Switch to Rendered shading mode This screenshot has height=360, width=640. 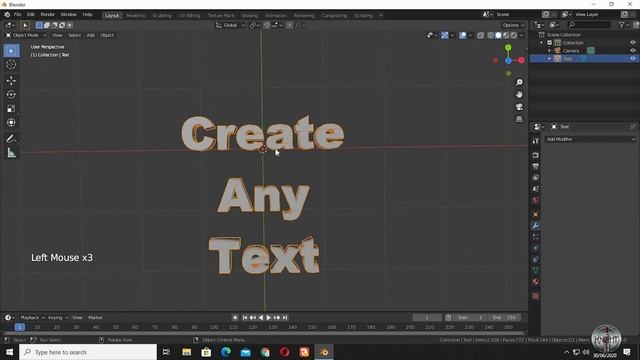514,36
